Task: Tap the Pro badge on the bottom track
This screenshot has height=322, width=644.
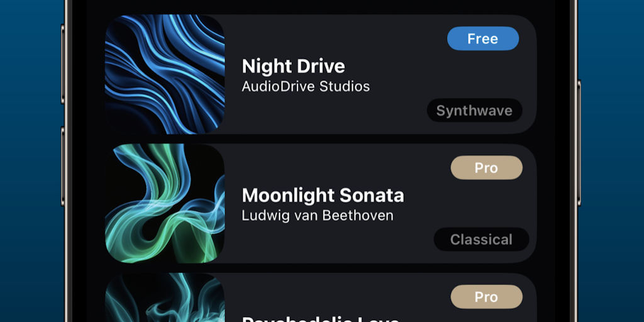Action: 486,297
